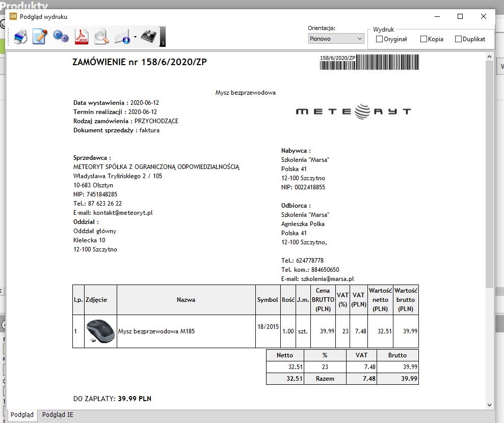The width and height of the screenshot is (504, 423).
Task: Click the DO ZAPŁATY: 39.99 PLN total
Action: (112, 399)
